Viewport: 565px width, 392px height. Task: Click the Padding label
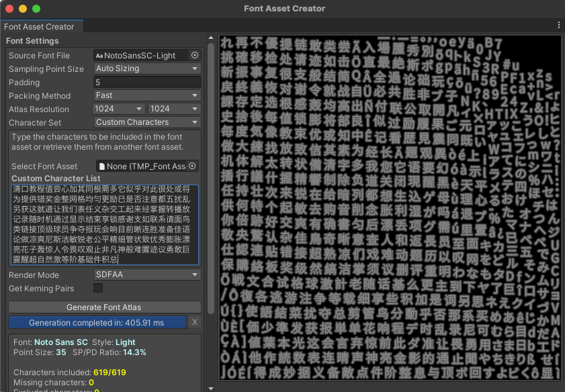(x=24, y=83)
